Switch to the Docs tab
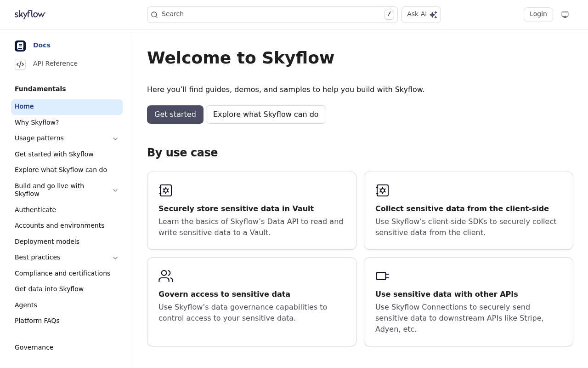The height and width of the screenshot is (368, 588). click(42, 45)
